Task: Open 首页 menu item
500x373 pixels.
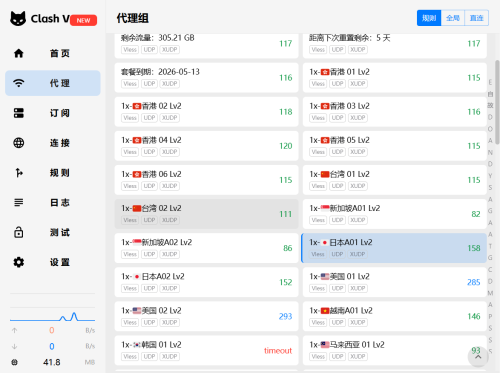Action: [x=53, y=53]
